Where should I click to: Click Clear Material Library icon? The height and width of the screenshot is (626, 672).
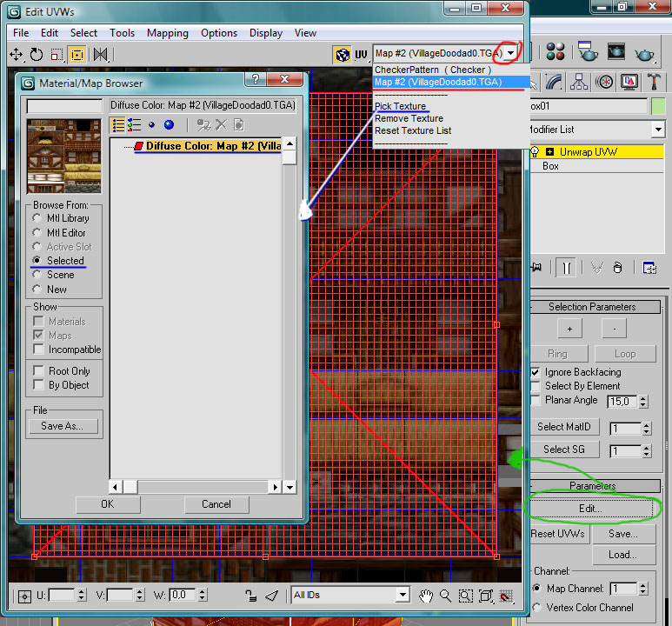(239, 125)
